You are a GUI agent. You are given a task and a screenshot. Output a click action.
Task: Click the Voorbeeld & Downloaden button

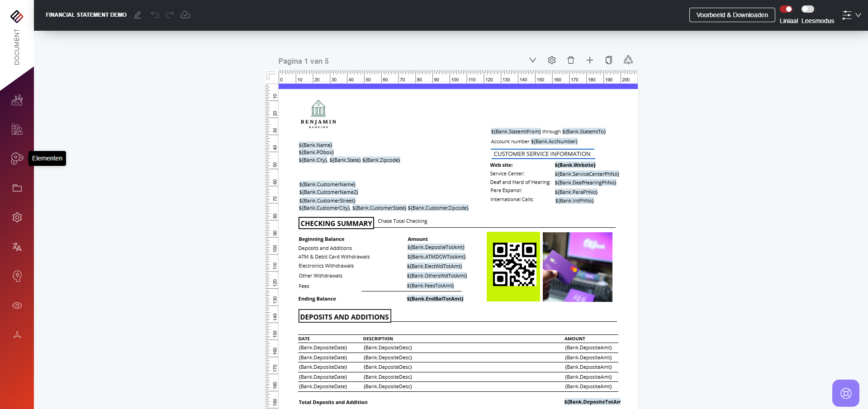[x=732, y=15]
